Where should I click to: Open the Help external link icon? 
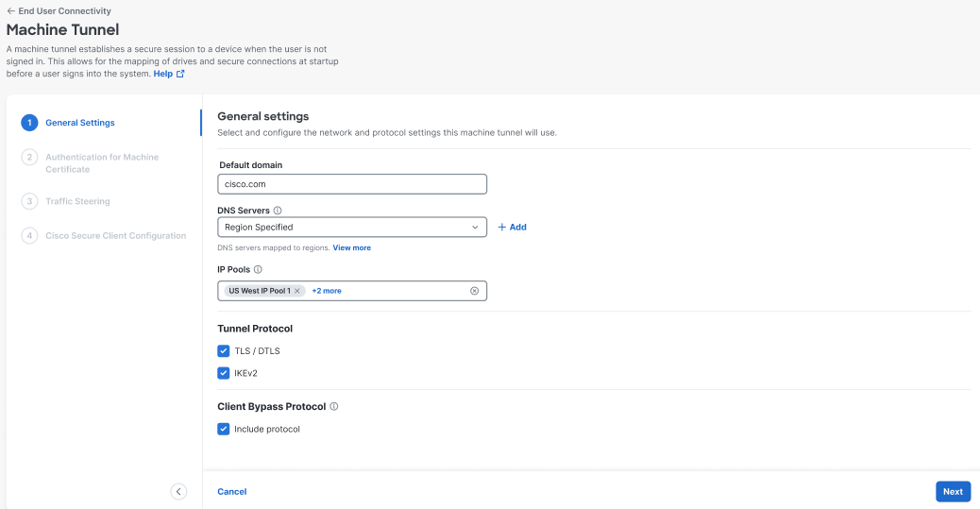pyautogui.click(x=180, y=74)
